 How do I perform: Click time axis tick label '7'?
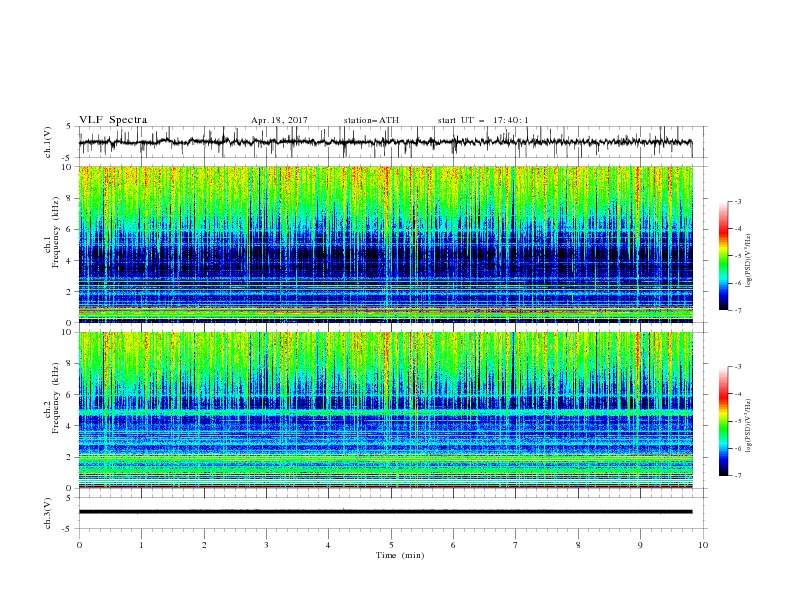click(516, 545)
